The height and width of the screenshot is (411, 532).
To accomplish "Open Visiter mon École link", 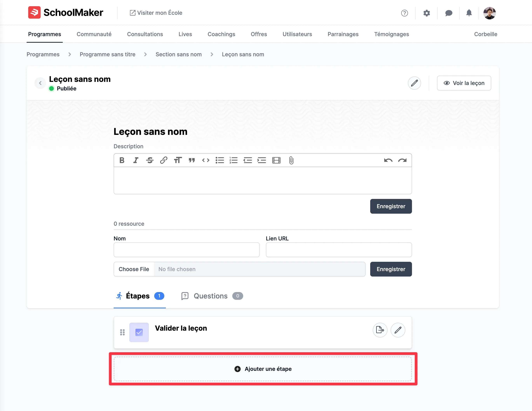I will click(x=156, y=13).
